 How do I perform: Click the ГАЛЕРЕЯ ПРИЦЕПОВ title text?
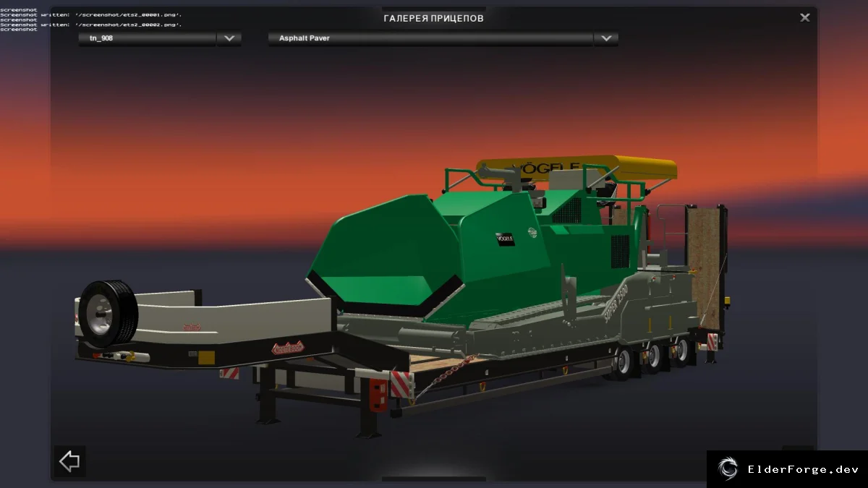(434, 18)
